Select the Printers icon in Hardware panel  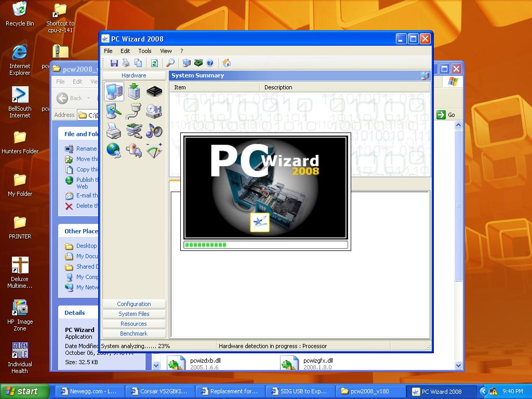click(x=114, y=131)
